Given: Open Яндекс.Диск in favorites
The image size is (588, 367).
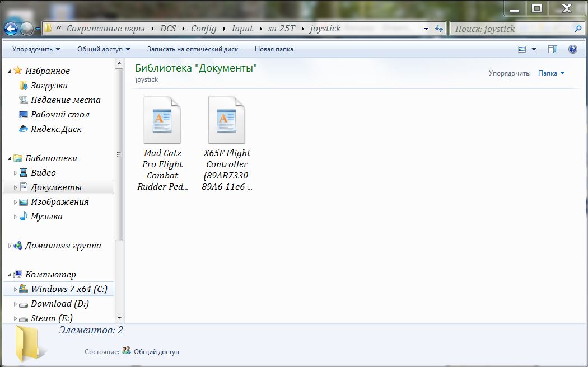Looking at the screenshot, I should 56,129.
